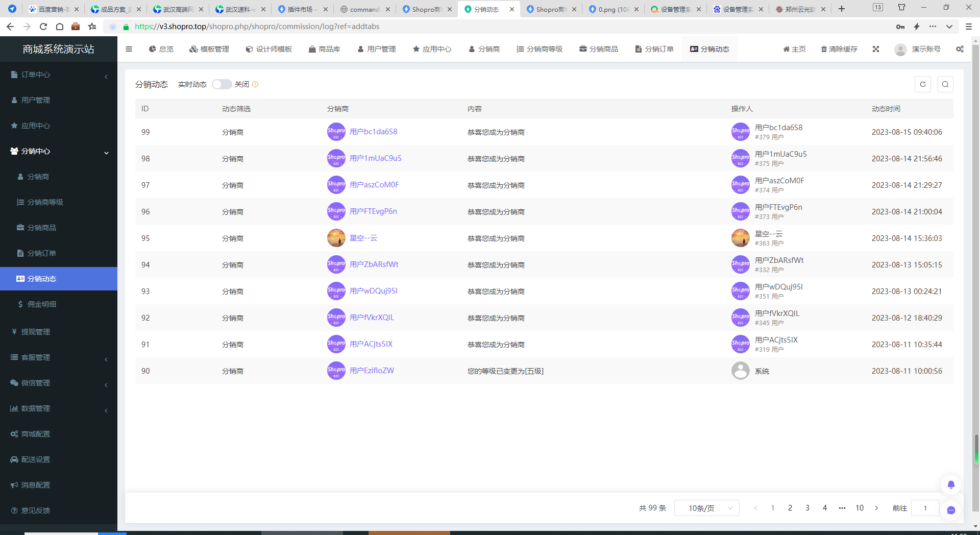Open 配送设置 in the sidebar
This screenshot has width=980, height=535.
pos(59,459)
